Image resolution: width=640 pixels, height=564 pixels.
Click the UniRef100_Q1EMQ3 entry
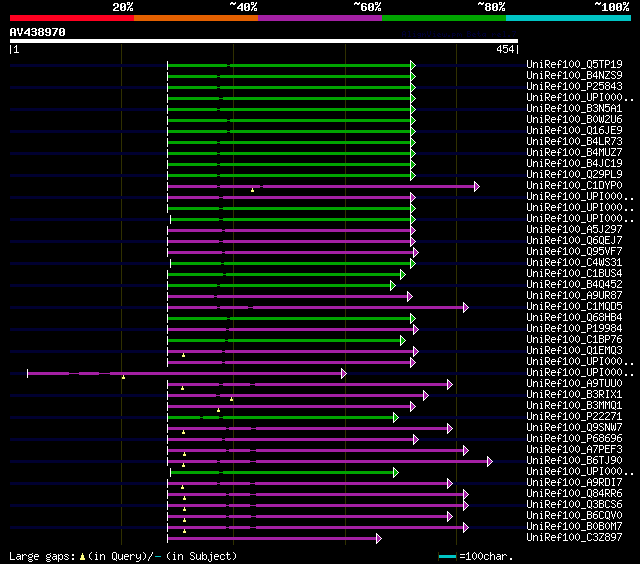[574, 351]
